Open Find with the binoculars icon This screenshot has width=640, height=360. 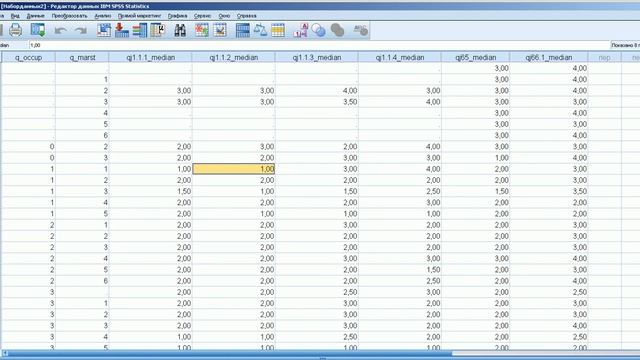[180, 30]
